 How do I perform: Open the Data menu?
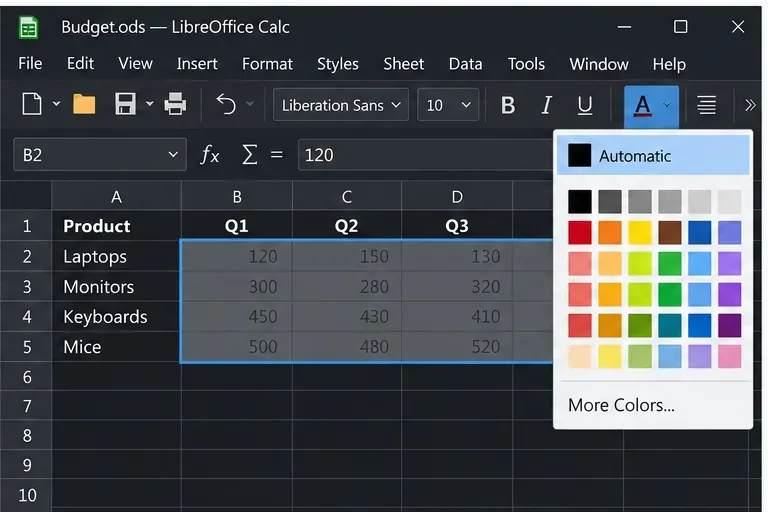point(465,64)
